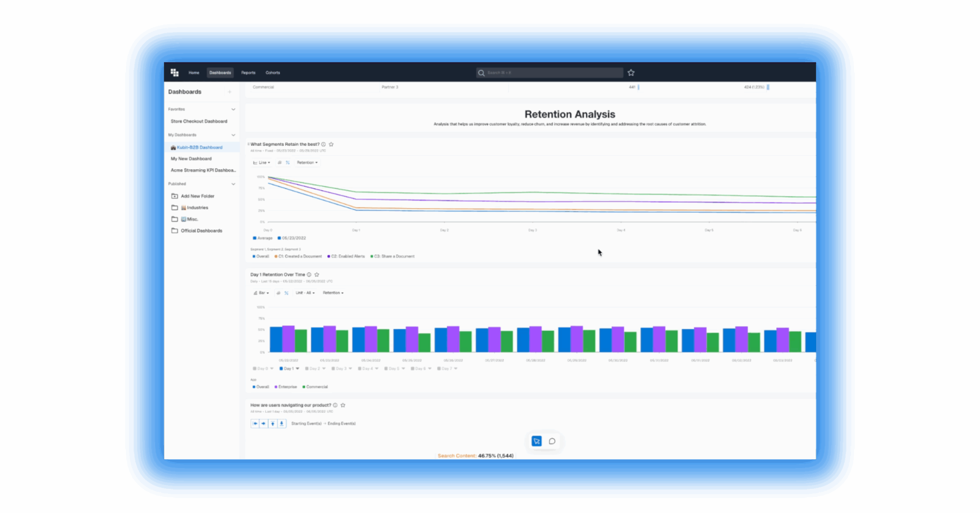The width and height of the screenshot is (980, 513).
Task: Click the 05/23/2022 legend entry
Action: (292, 238)
